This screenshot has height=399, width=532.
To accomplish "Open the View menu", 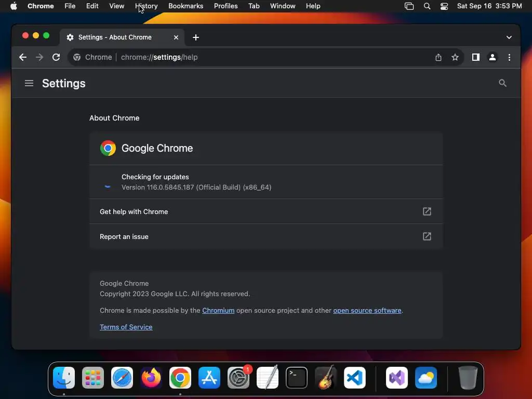I will [x=117, y=6].
